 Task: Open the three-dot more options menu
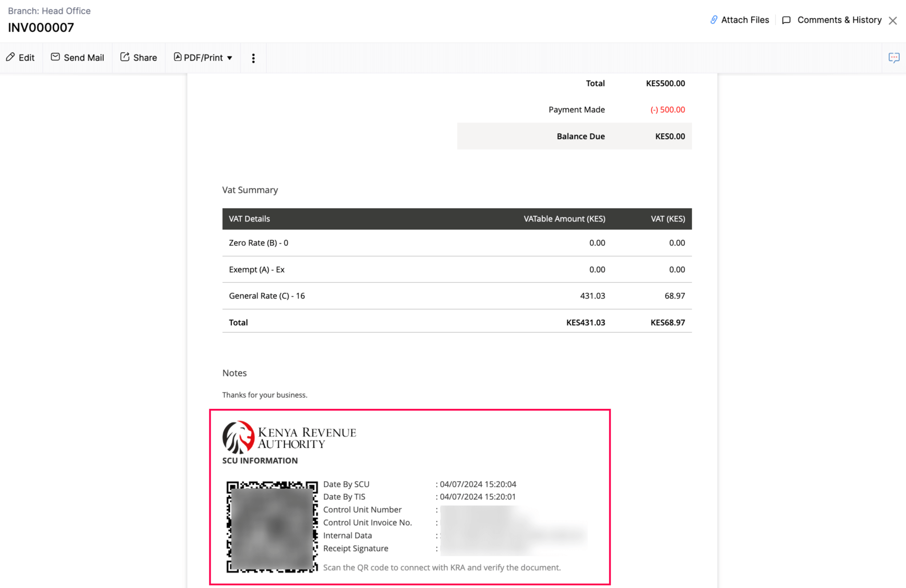click(253, 58)
